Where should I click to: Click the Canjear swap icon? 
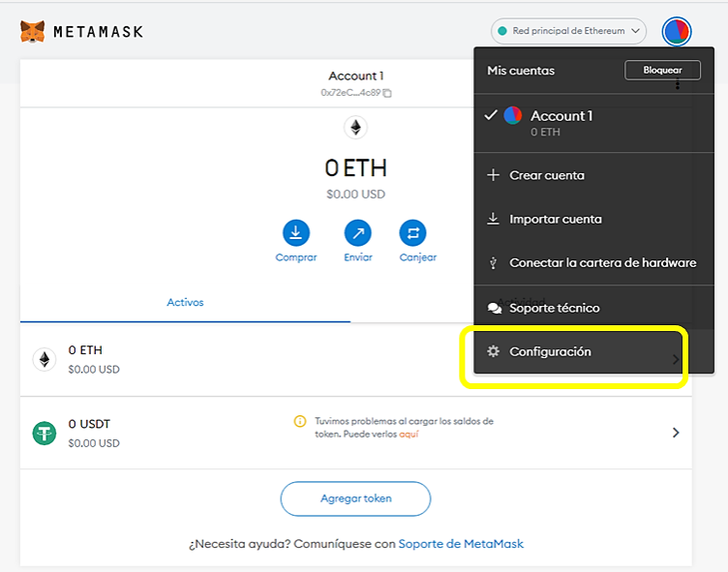tap(412, 232)
